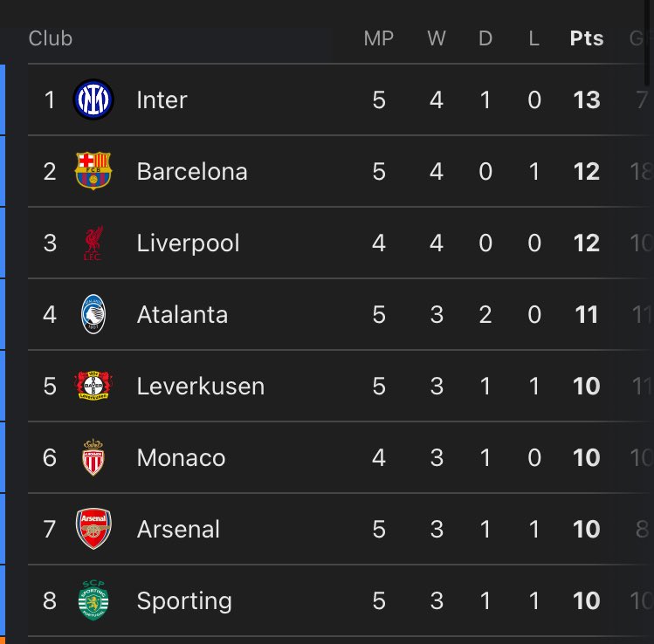Click the Sporting club crest
This screenshot has width=654, height=644.
coord(93,600)
